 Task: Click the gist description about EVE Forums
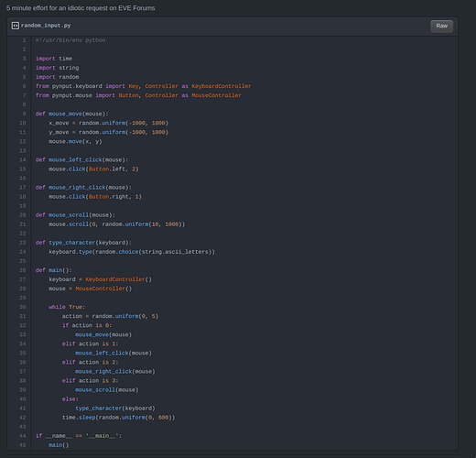pos(81,8)
